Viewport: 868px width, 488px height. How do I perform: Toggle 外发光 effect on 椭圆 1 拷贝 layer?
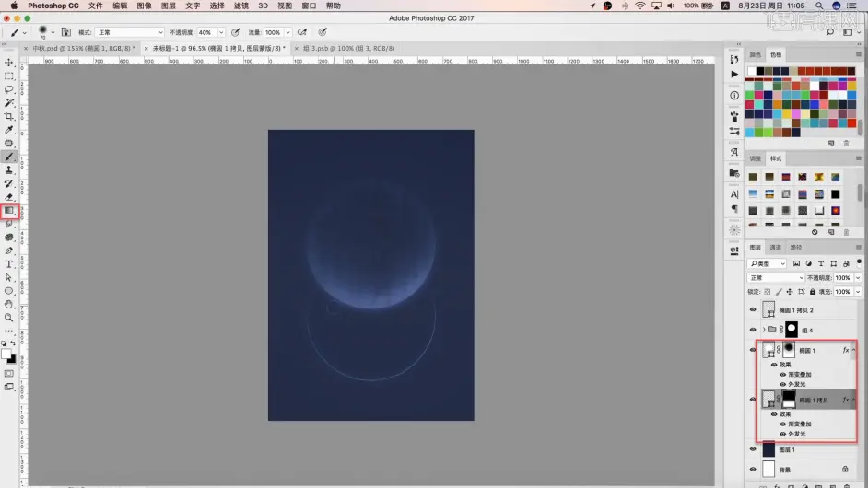pos(782,434)
